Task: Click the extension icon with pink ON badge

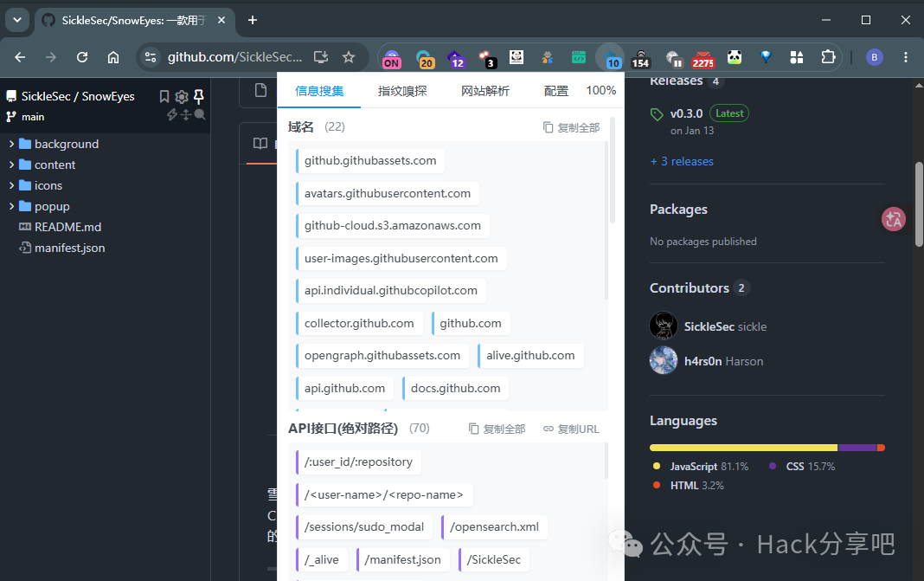Action: point(392,58)
